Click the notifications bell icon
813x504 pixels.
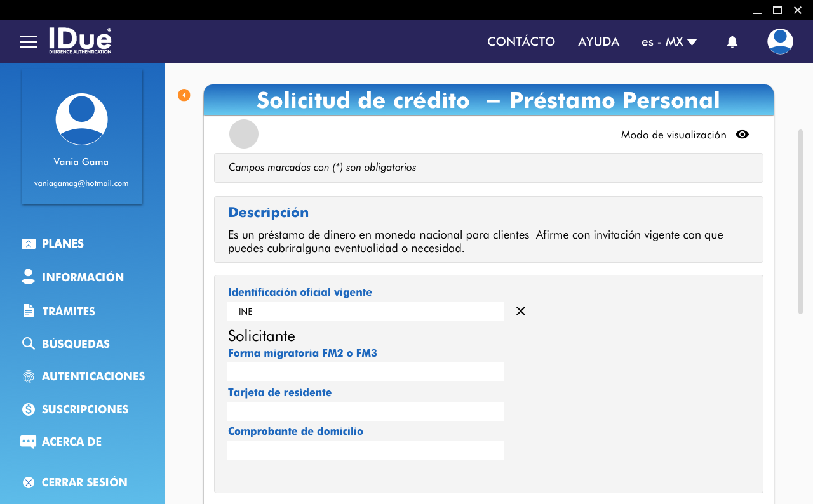(x=732, y=42)
